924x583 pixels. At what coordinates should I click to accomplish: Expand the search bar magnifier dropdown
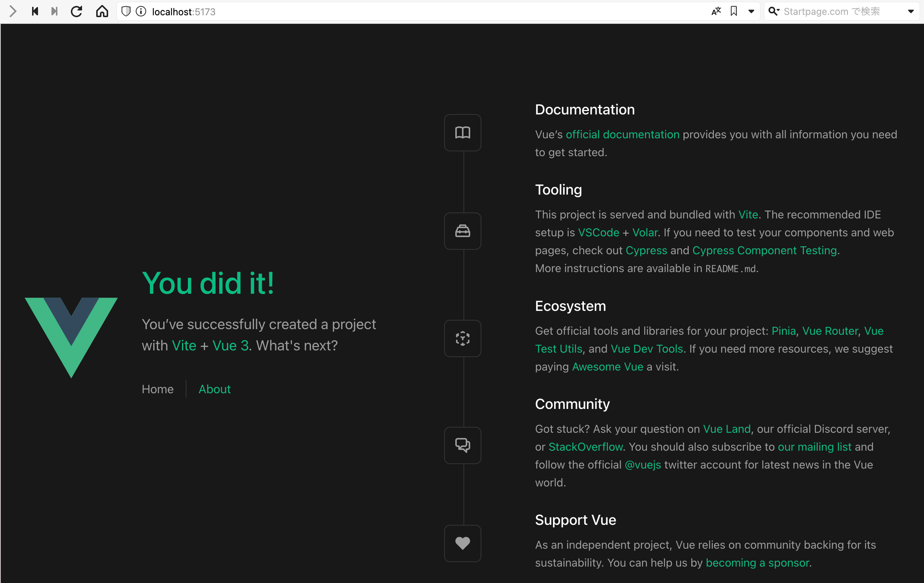click(x=774, y=11)
